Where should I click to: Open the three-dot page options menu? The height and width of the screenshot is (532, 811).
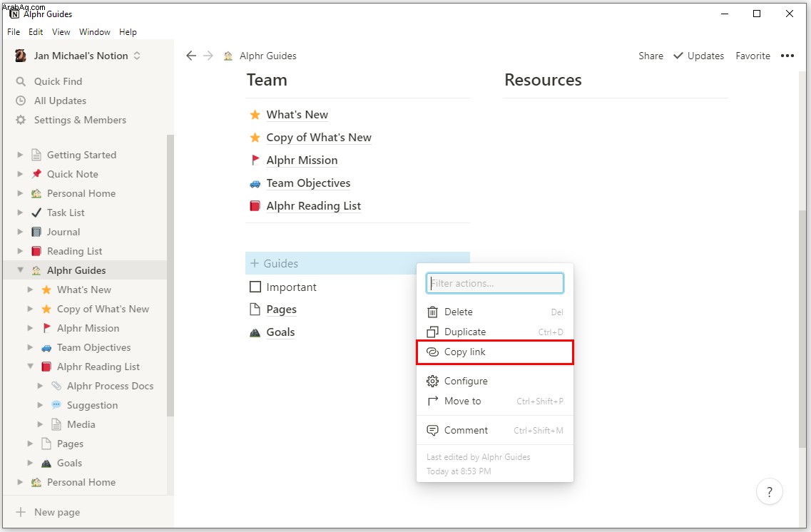[x=787, y=56]
